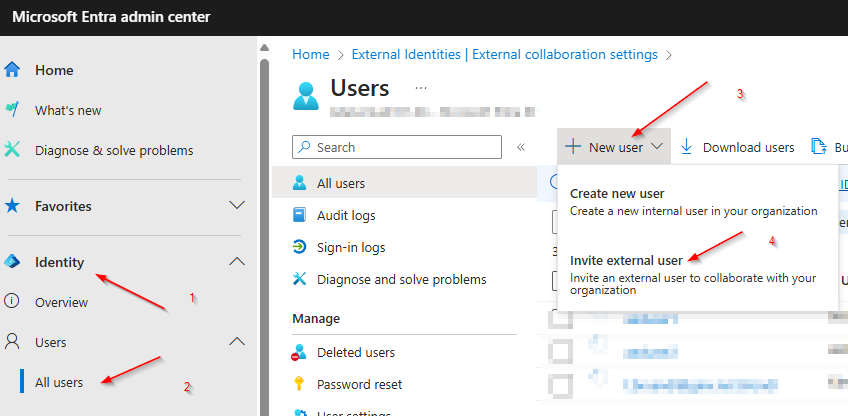Click the Audit logs book icon

299,215
